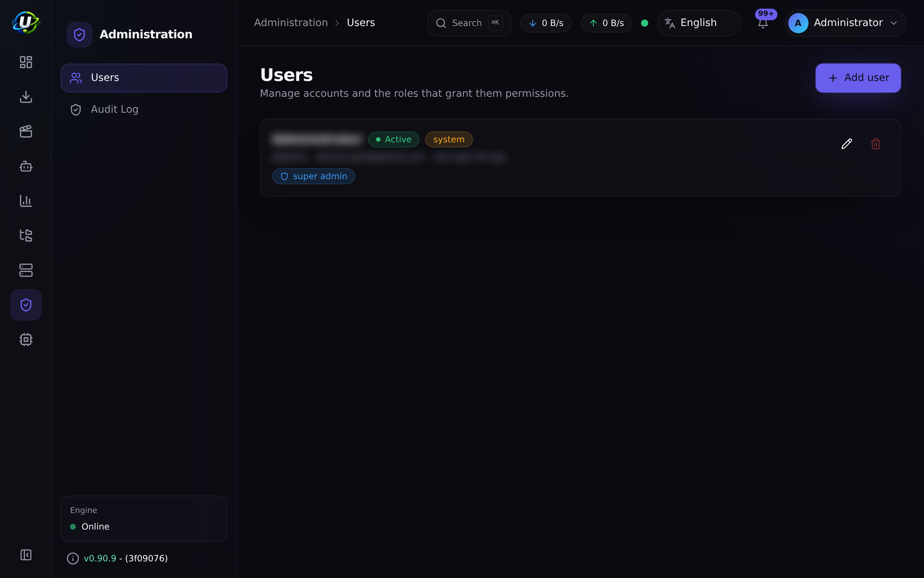Open the notifications bell with 99+ badge

(763, 23)
